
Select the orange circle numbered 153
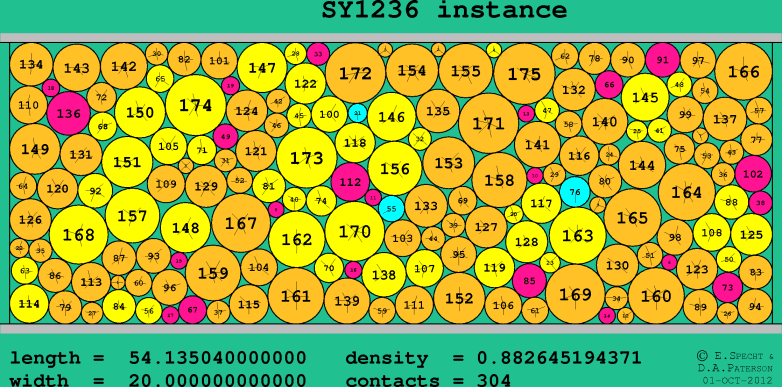coord(449,163)
